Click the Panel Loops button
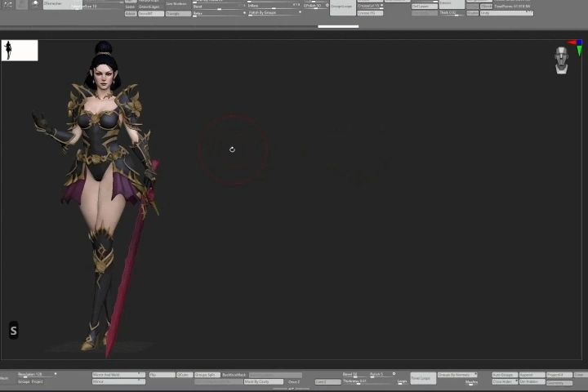Image resolution: width=588 pixels, height=392 pixels. coord(423,378)
